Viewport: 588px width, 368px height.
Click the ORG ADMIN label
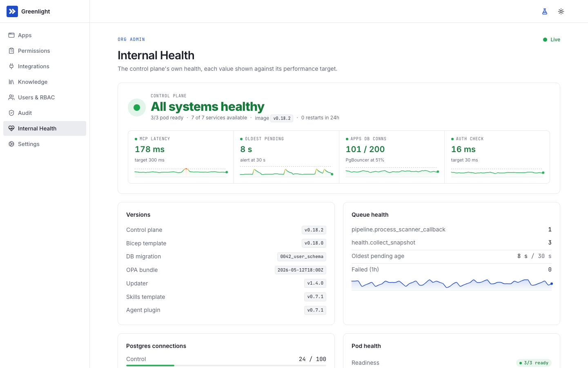coord(131,40)
